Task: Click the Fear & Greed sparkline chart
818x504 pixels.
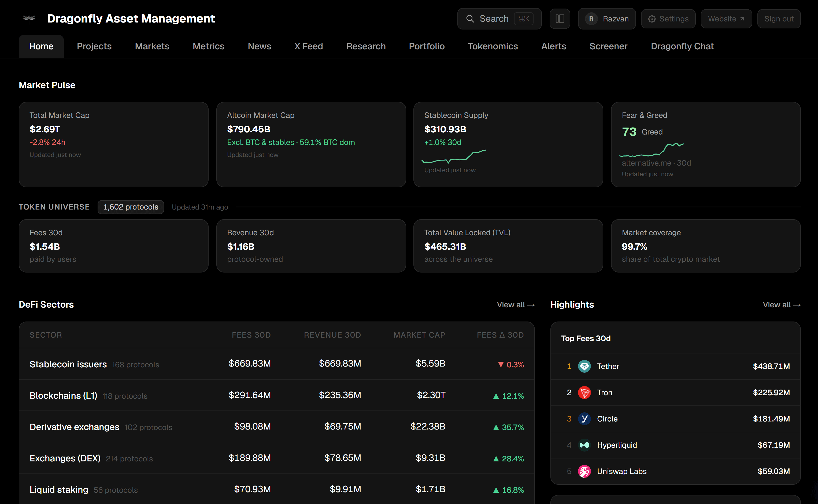Action: click(651, 150)
